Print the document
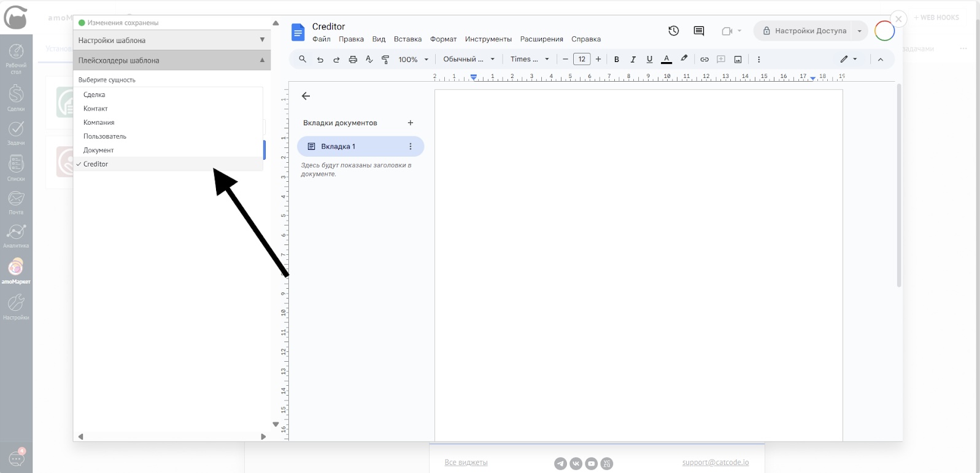This screenshot has width=980, height=473. (353, 60)
